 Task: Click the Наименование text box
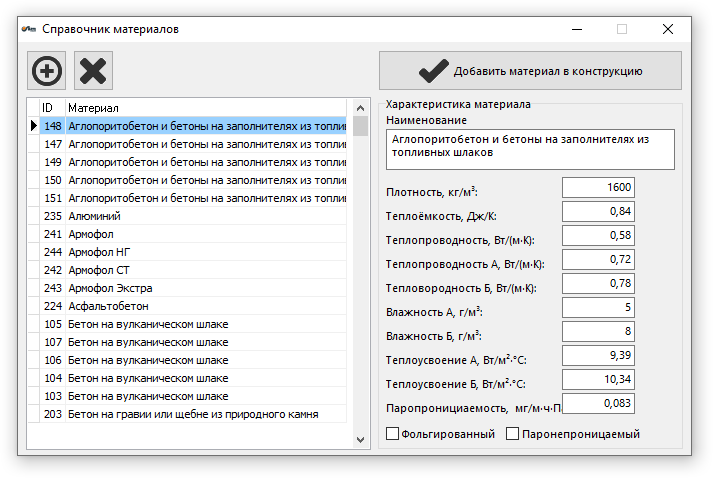point(530,150)
